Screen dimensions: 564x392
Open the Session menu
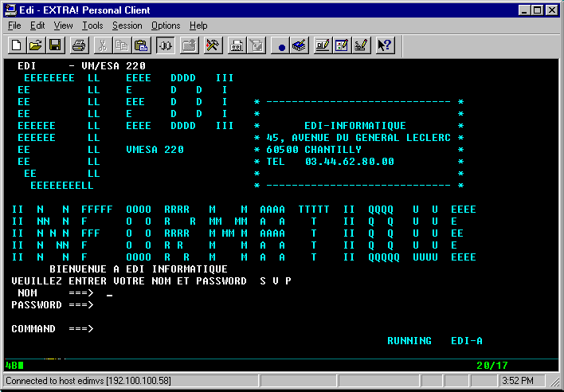(128, 25)
